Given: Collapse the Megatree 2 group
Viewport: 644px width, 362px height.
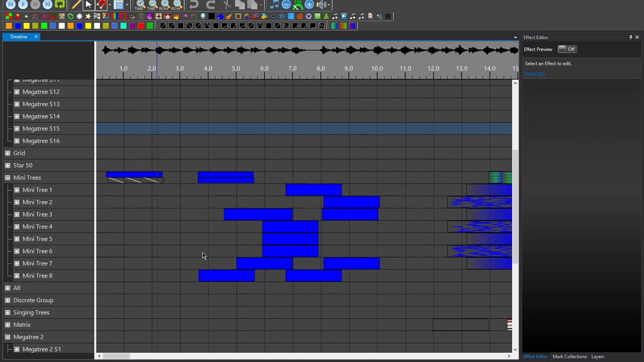Looking at the screenshot, I should coord(8,337).
